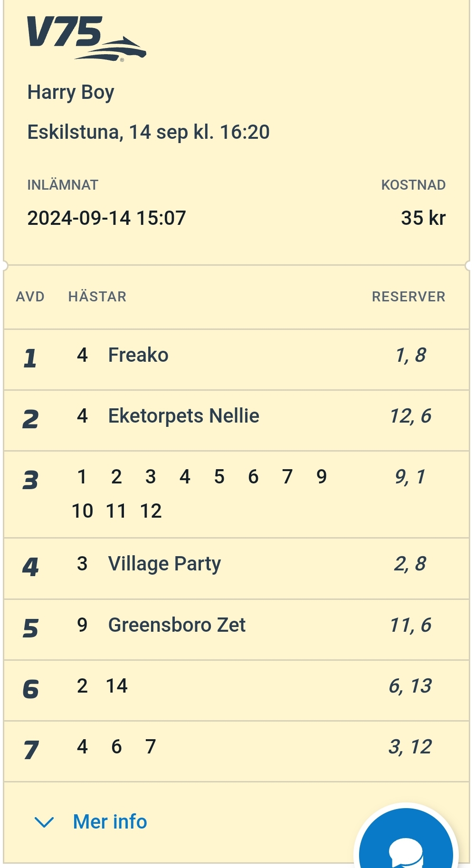Open the blue chat bubble button
The image size is (474, 868).
(406, 842)
